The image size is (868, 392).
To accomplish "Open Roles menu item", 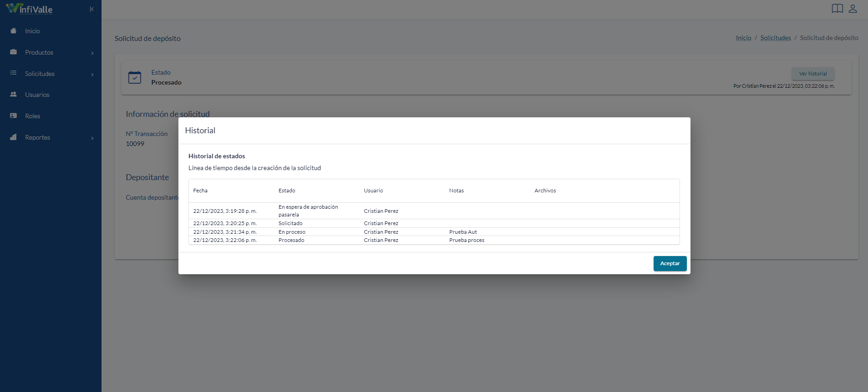I will pyautogui.click(x=32, y=116).
